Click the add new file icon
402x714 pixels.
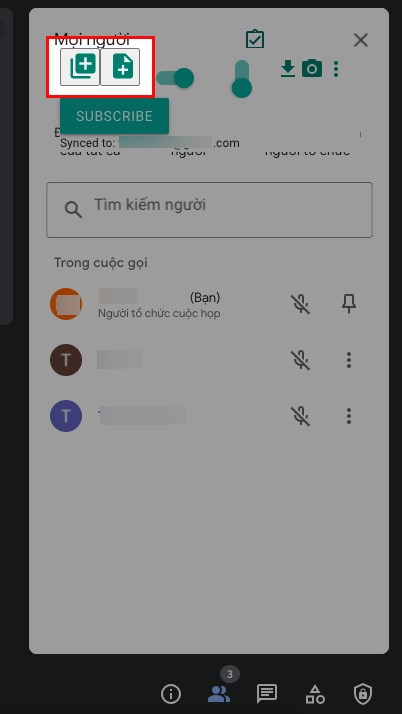(x=120, y=67)
